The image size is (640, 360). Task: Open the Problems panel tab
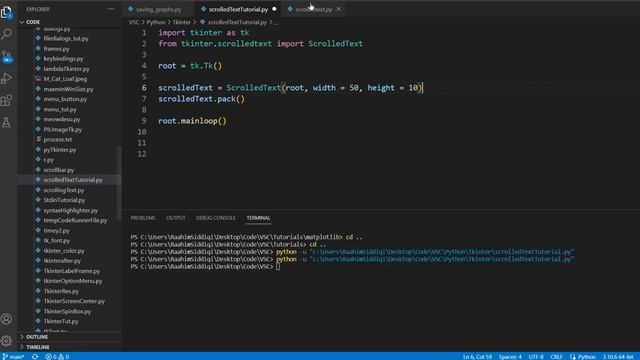(x=143, y=218)
